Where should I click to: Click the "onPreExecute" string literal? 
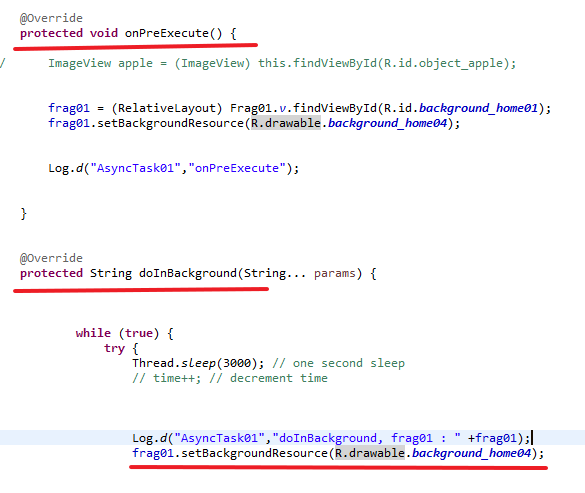(237, 168)
